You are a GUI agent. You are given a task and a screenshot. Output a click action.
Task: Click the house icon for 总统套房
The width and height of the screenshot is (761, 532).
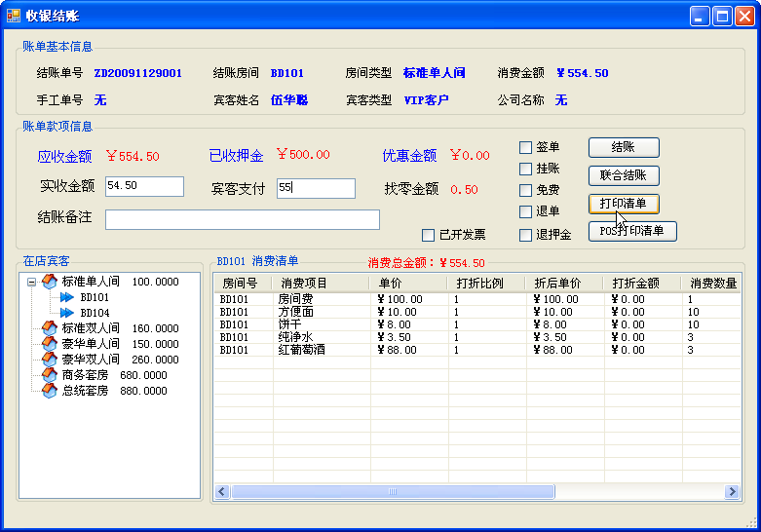point(49,391)
